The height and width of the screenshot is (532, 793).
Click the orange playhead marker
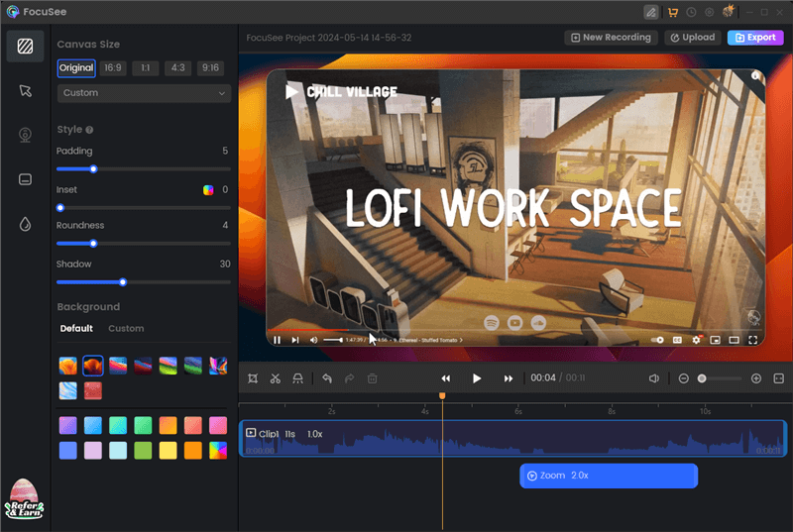click(442, 396)
